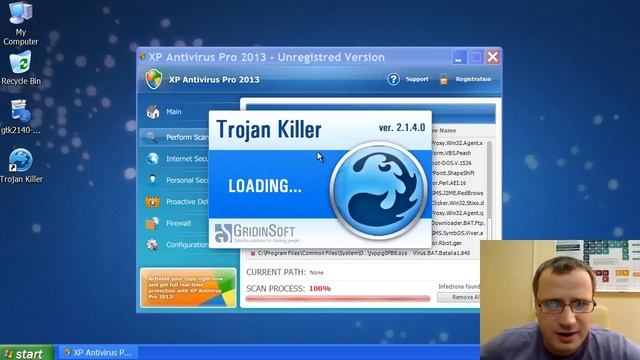The width and height of the screenshot is (640, 360).
Task: Select Perform Scan in sidebar
Action: 187,137
